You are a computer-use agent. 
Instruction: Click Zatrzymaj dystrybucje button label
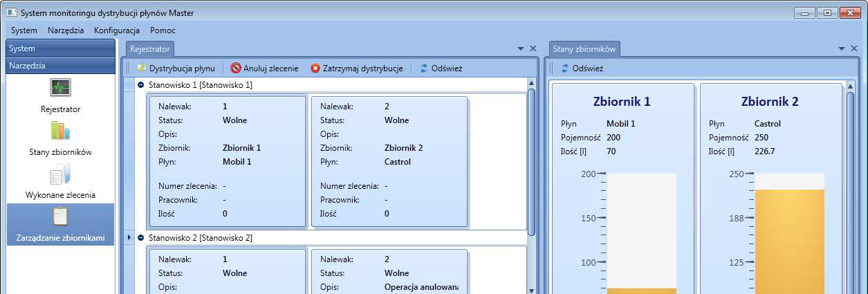pyautogui.click(x=363, y=68)
